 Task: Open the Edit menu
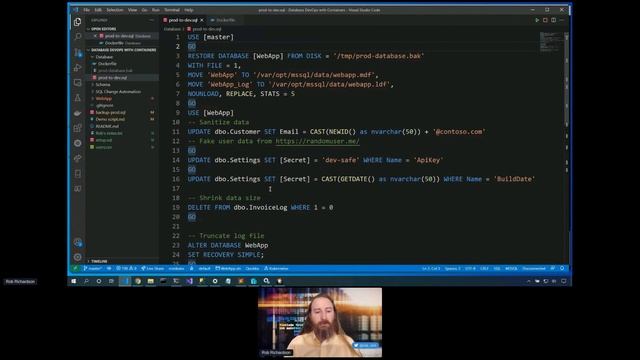[98, 10]
